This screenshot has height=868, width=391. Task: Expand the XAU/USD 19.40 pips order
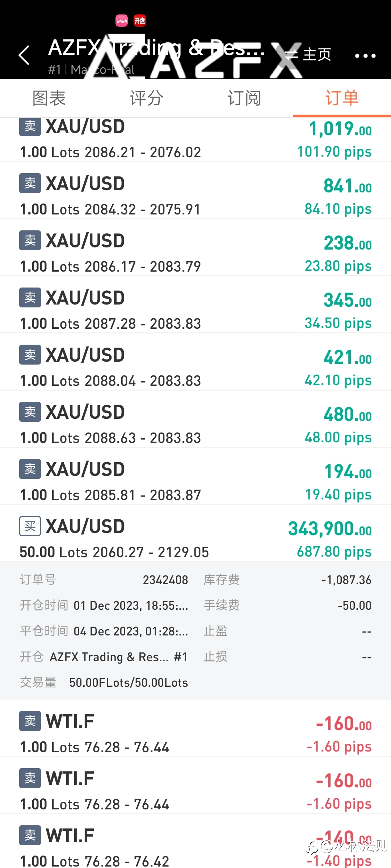[195, 476]
